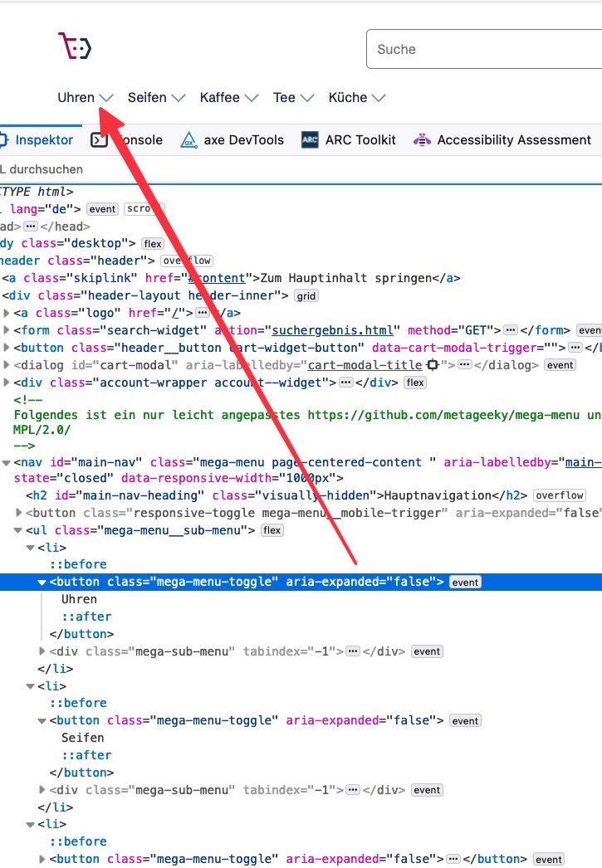Select ::after pseudo-element under Uhren
This screenshot has width=602, height=868.
pos(86,617)
